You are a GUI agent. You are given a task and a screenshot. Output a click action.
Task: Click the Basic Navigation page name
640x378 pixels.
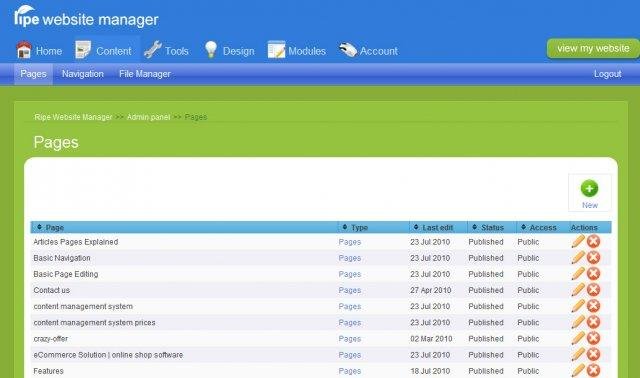(62, 258)
